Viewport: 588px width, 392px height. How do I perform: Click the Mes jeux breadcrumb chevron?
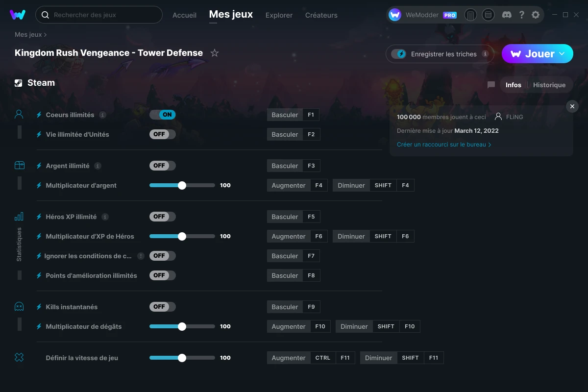(x=45, y=35)
